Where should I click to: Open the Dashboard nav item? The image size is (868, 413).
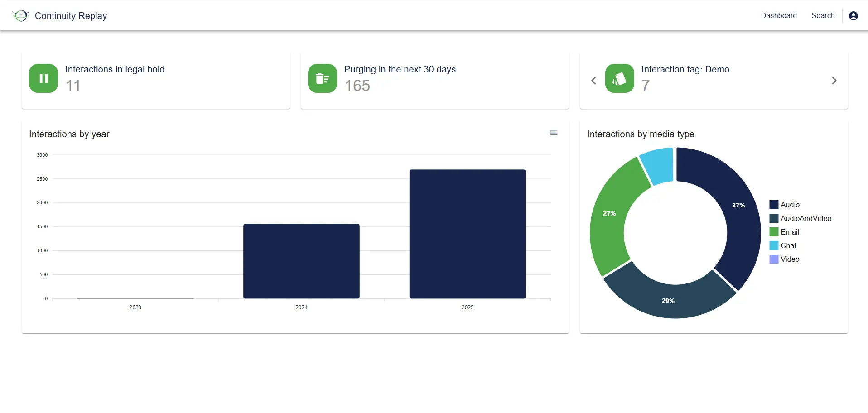coord(778,16)
